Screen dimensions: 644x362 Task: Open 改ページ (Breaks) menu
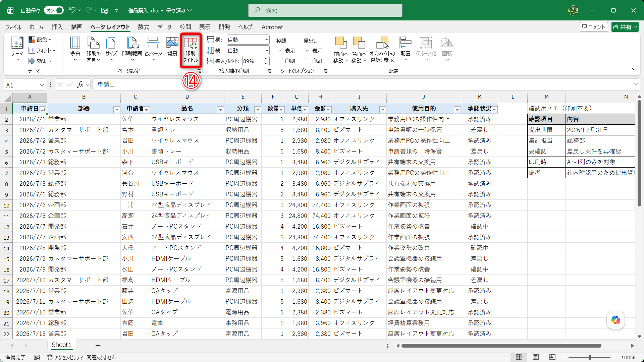point(154,49)
